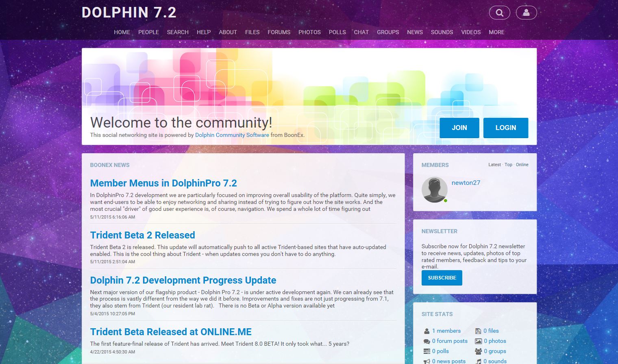Screen dimensions: 618x364
Task: Open the FORUMS menu item
Action: pyautogui.click(x=279, y=32)
